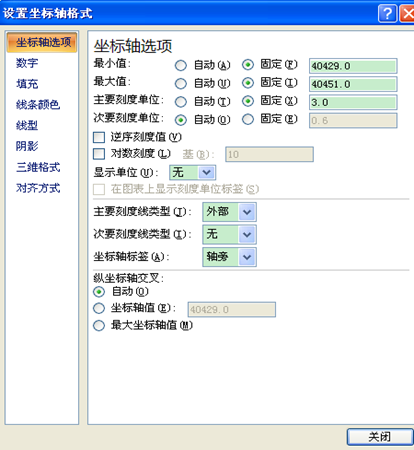Enable the 逆序刻度值 checkbox
Viewport: 414px width, 450px height.
[99, 137]
